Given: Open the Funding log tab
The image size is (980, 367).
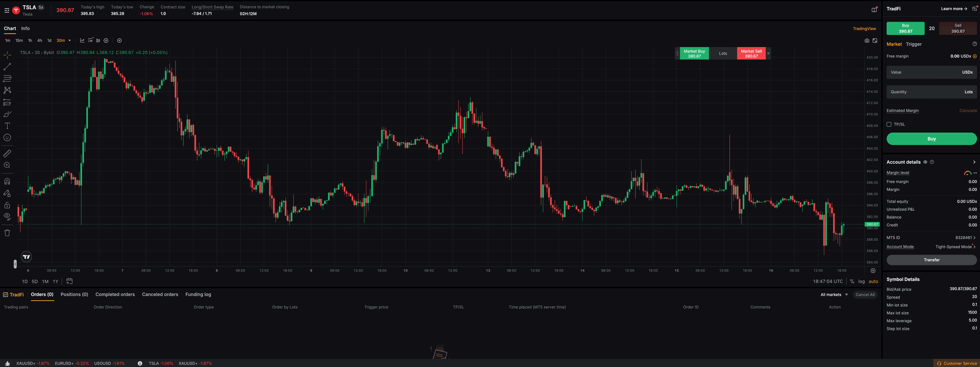Looking at the screenshot, I should pos(198,295).
